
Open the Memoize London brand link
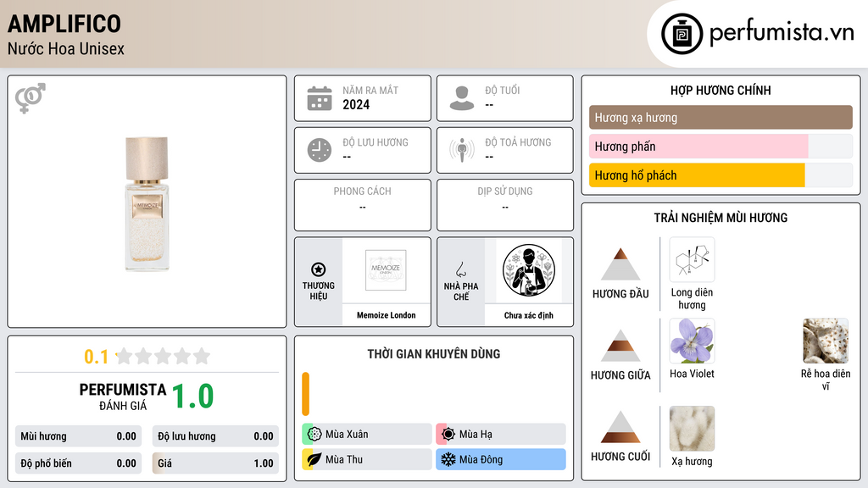click(386, 315)
